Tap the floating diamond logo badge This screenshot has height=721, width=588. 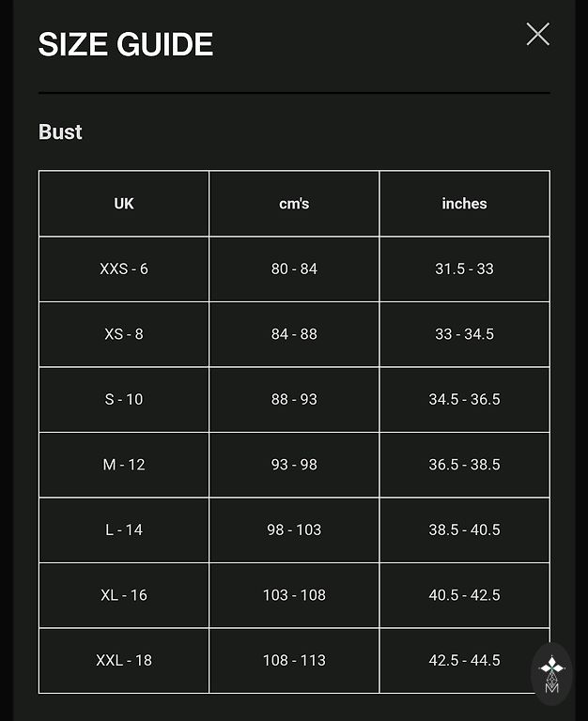[x=551, y=673]
